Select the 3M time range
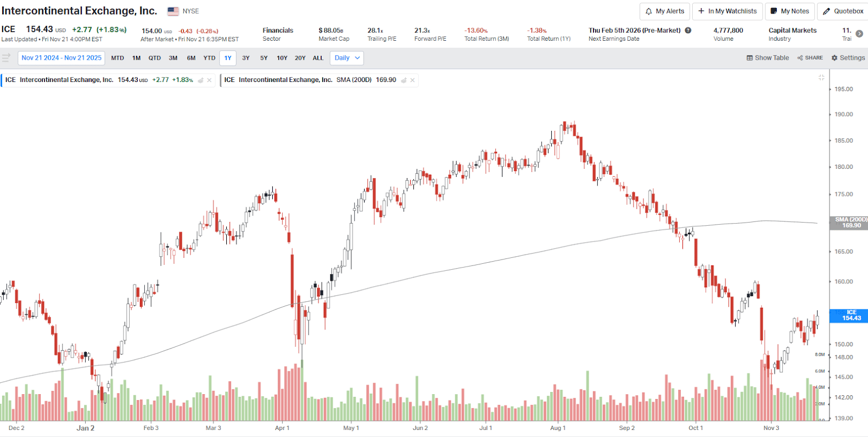The image size is (868, 437). [x=173, y=58]
